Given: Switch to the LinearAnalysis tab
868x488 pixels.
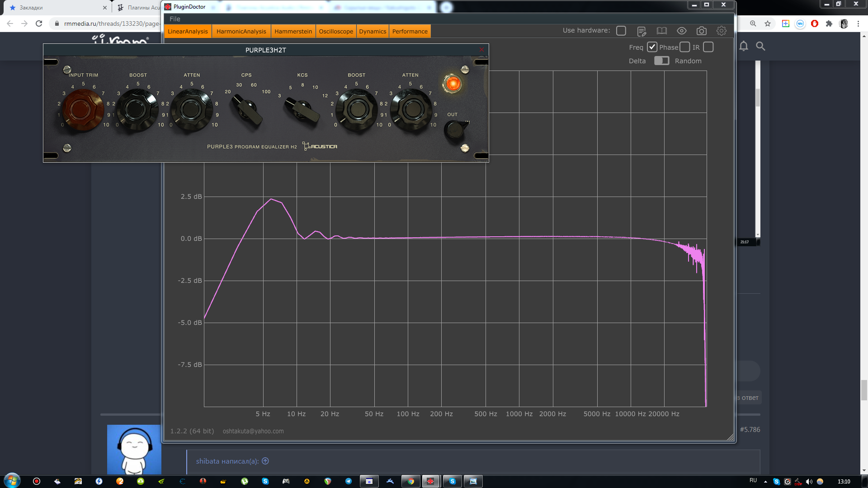Looking at the screenshot, I should (x=188, y=31).
